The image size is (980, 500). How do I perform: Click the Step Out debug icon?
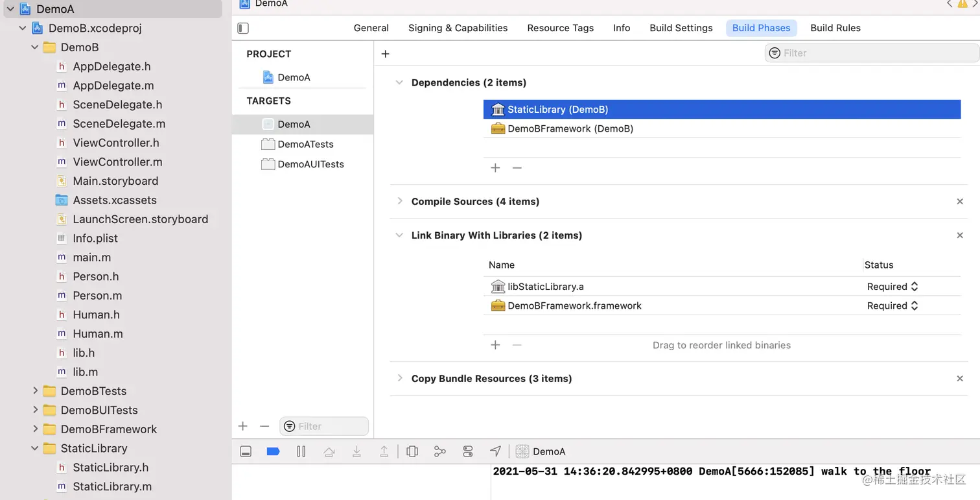384,451
